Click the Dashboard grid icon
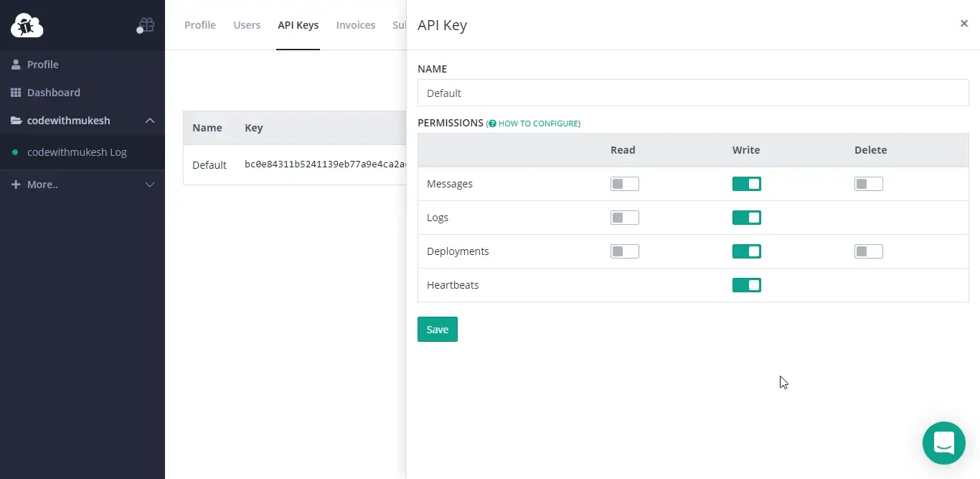980x479 pixels. pos(17,92)
